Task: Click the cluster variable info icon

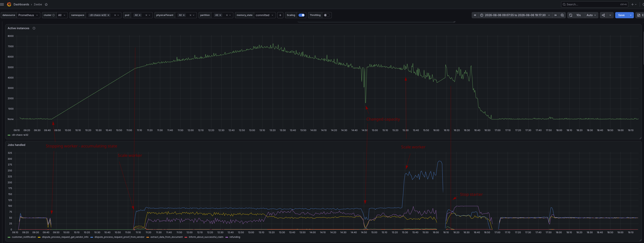Action: pos(54,15)
